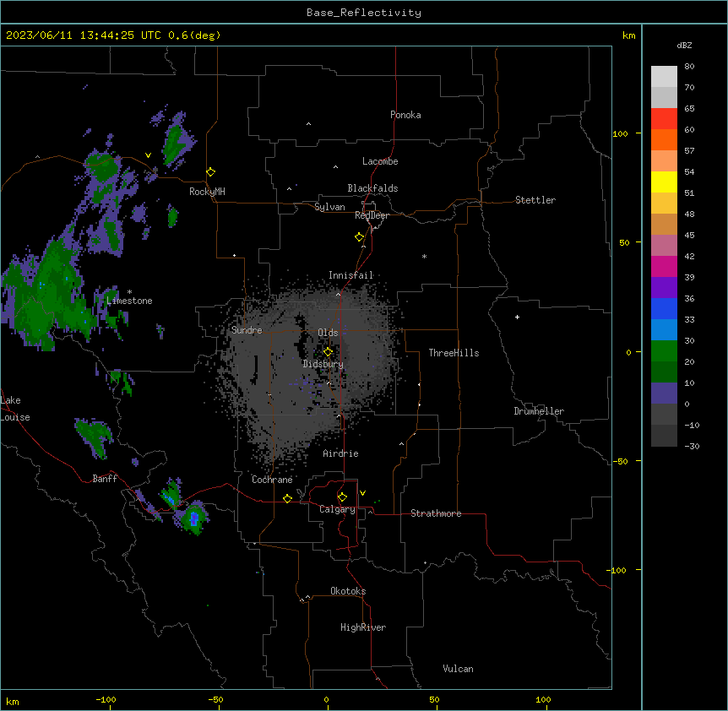Click the 80 value in the dBZ legend
Viewport: 728px width, 711px height.
(x=689, y=67)
